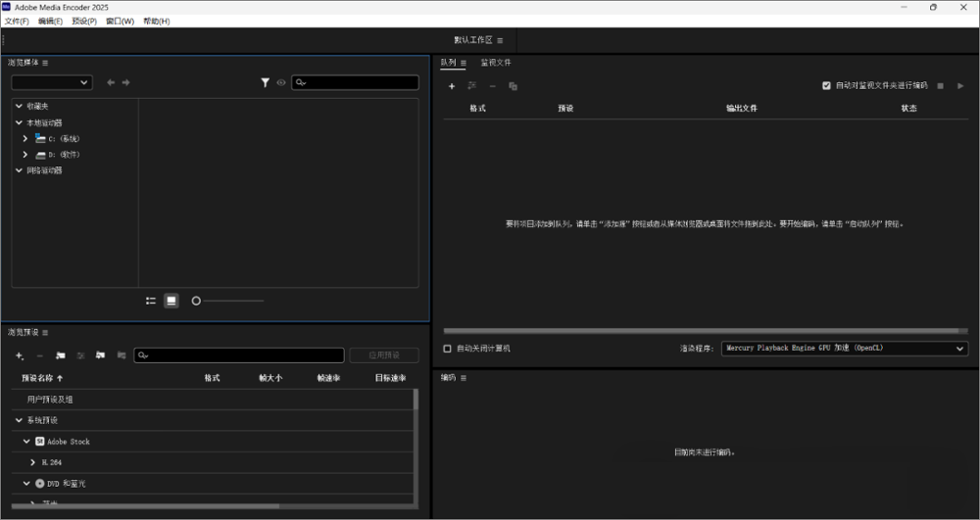Click the queue output settings icon next to the plus

(472, 85)
